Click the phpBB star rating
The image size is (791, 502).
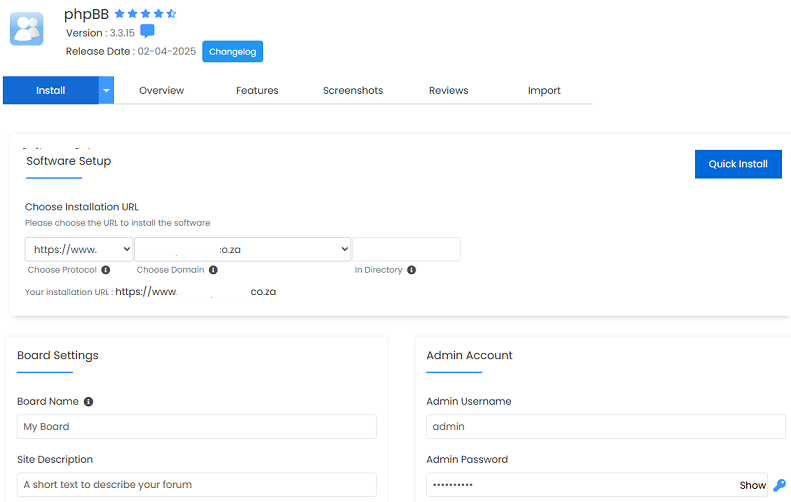(145, 14)
